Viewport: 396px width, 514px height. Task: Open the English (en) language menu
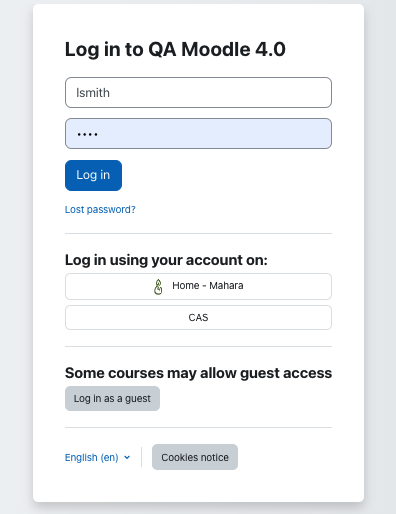point(97,457)
